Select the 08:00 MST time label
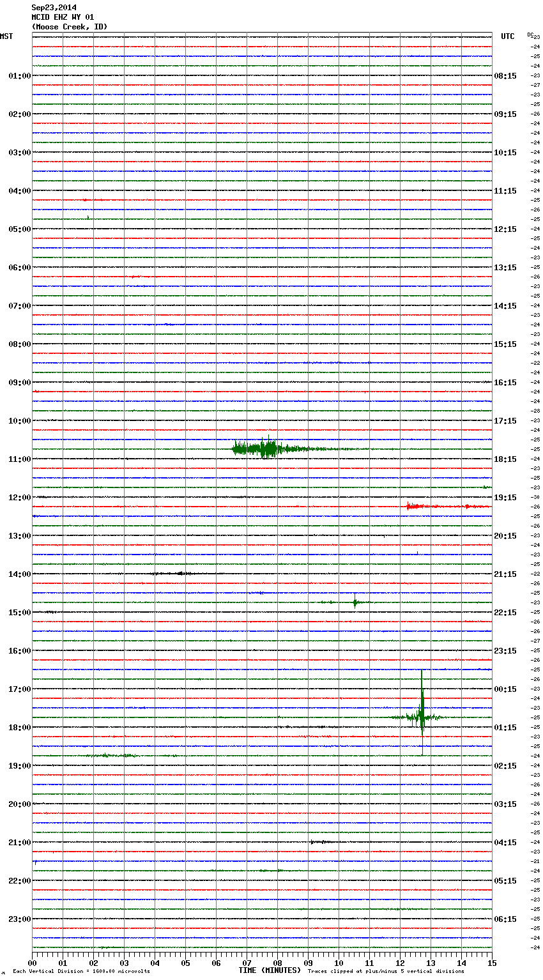 [x=20, y=344]
